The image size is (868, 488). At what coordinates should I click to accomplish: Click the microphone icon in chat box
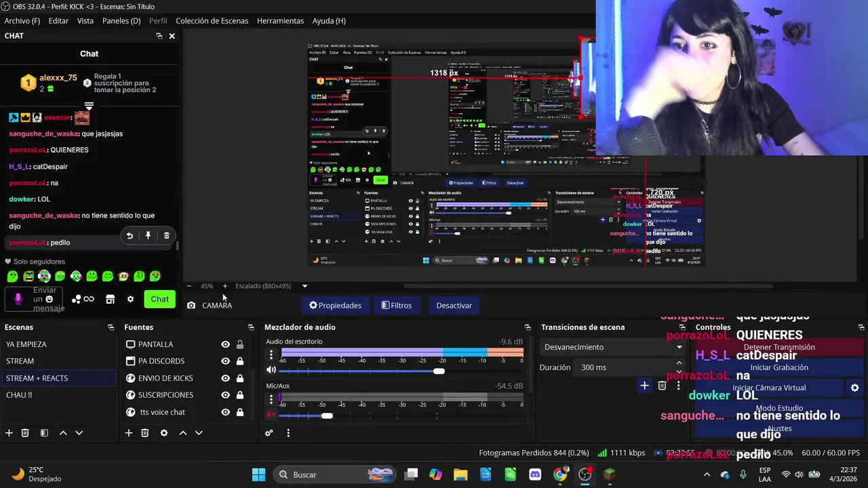click(x=18, y=299)
